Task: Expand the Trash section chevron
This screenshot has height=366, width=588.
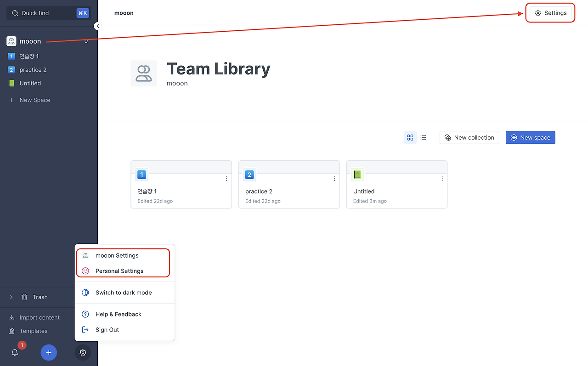Action: click(11, 297)
